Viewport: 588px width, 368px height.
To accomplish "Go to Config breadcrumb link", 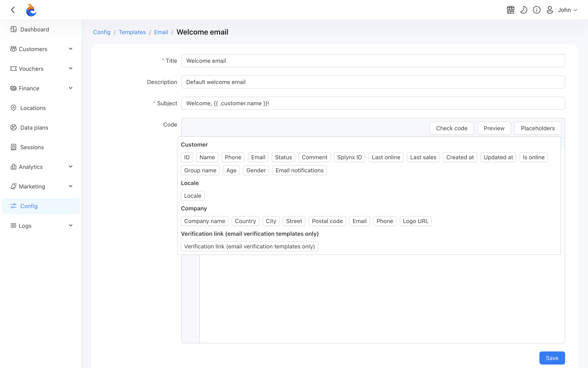I will [102, 32].
